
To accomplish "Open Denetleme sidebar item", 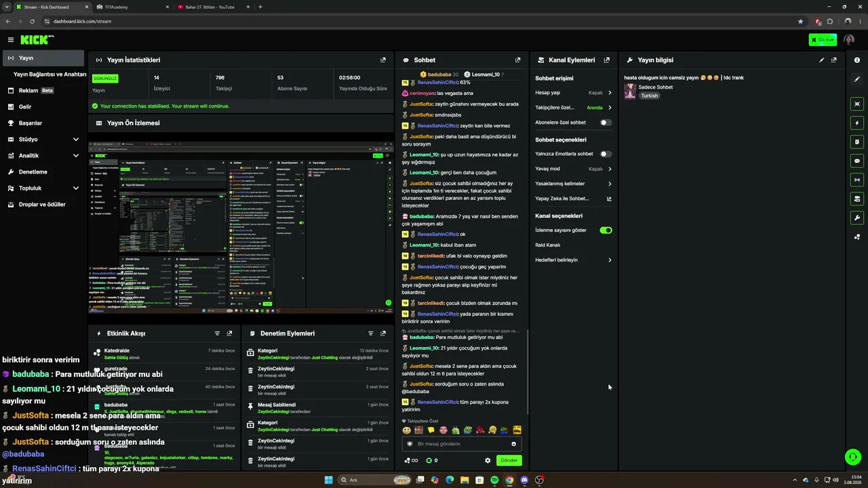I will (43, 171).
